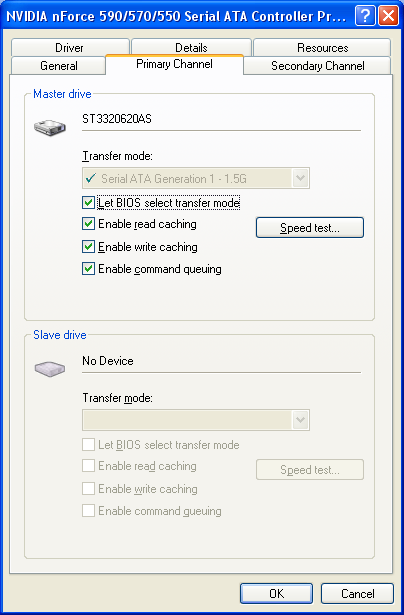This screenshot has width=404, height=615.
Task: Run the Master drive Speed test
Action: click(310, 227)
